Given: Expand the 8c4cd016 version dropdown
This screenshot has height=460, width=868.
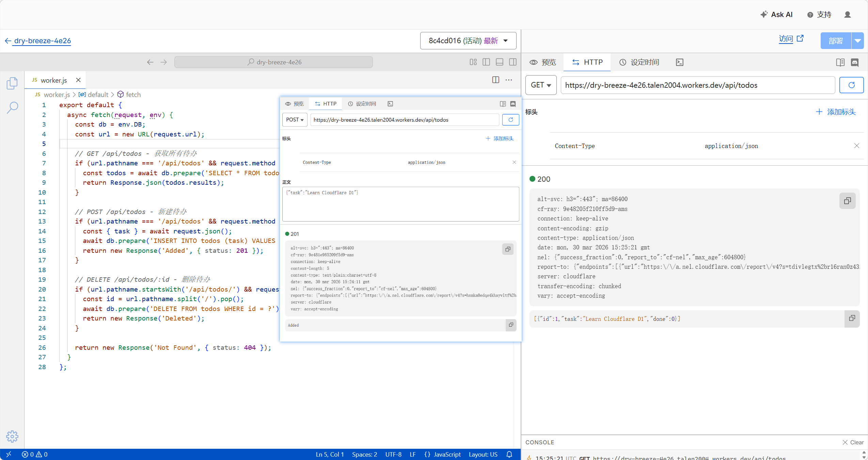Looking at the screenshot, I should pos(468,41).
